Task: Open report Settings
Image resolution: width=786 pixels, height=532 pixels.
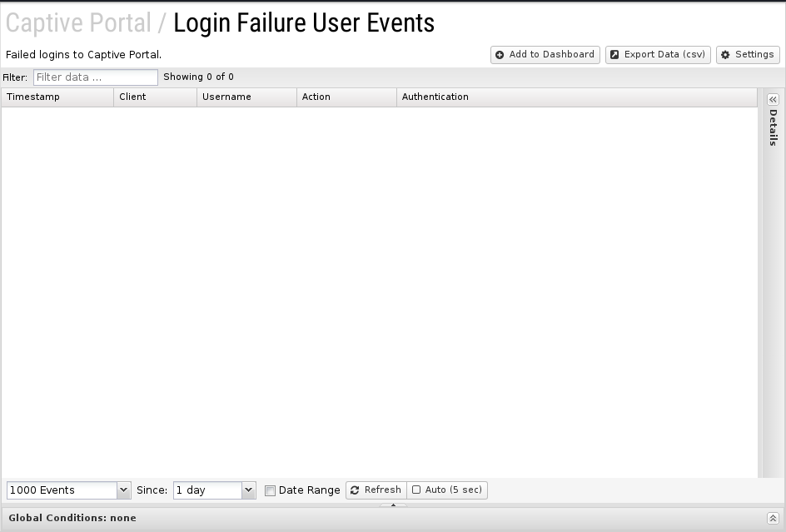Action: tap(748, 55)
